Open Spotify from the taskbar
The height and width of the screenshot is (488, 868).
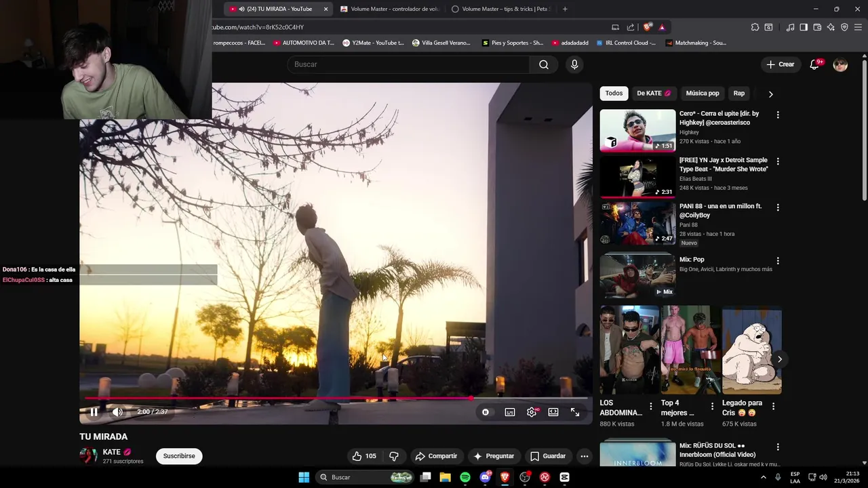click(x=465, y=477)
